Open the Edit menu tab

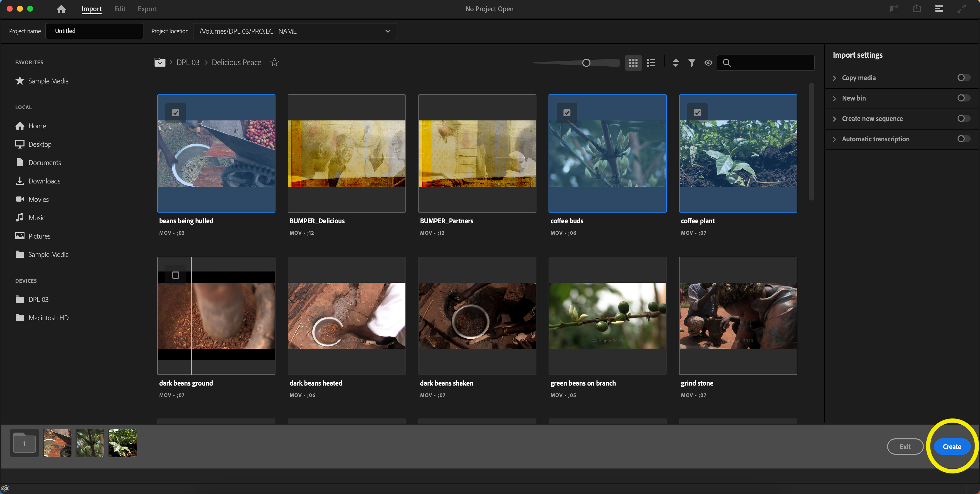tap(120, 9)
